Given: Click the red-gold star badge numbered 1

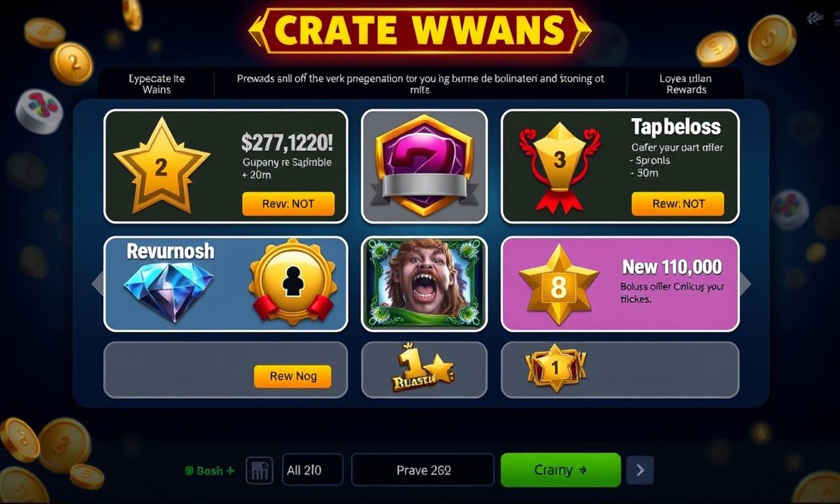Looking at the screenshot, I should (x=555, y=367).
